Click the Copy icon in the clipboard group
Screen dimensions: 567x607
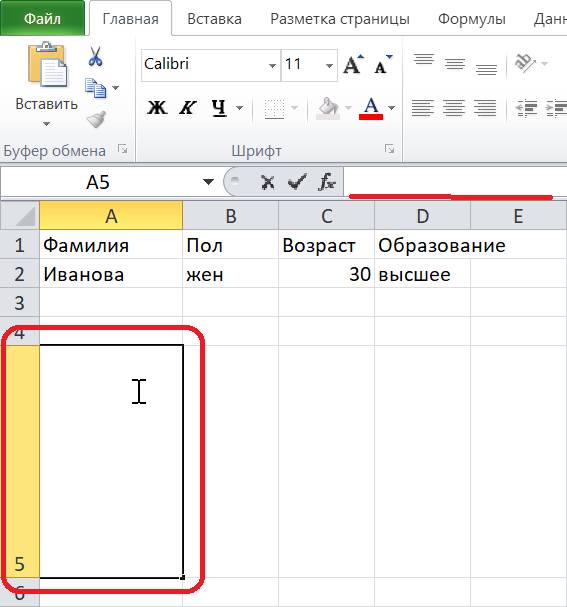[96, 88]
